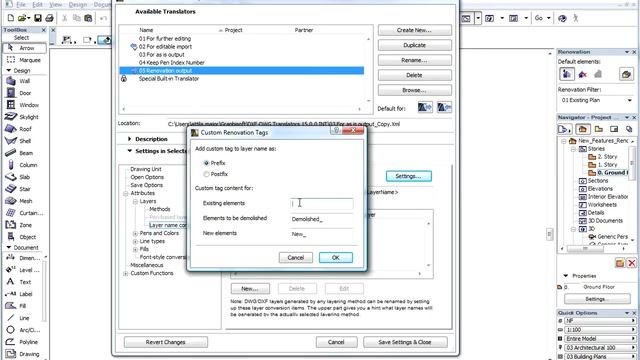This screenshot has width=640, height=360.
Task: Collapse the Design group in Toolbox
Action: coord(9,71)
